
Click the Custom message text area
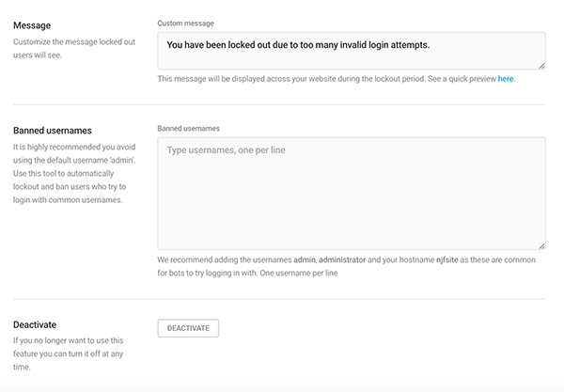(x=352, y=51)
